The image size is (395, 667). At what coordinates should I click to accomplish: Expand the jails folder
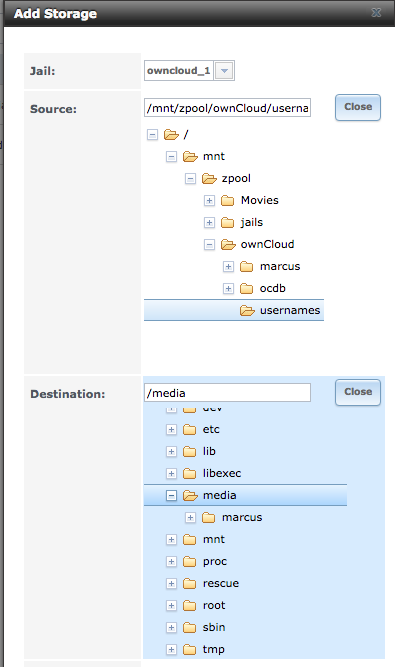(209, 222)
